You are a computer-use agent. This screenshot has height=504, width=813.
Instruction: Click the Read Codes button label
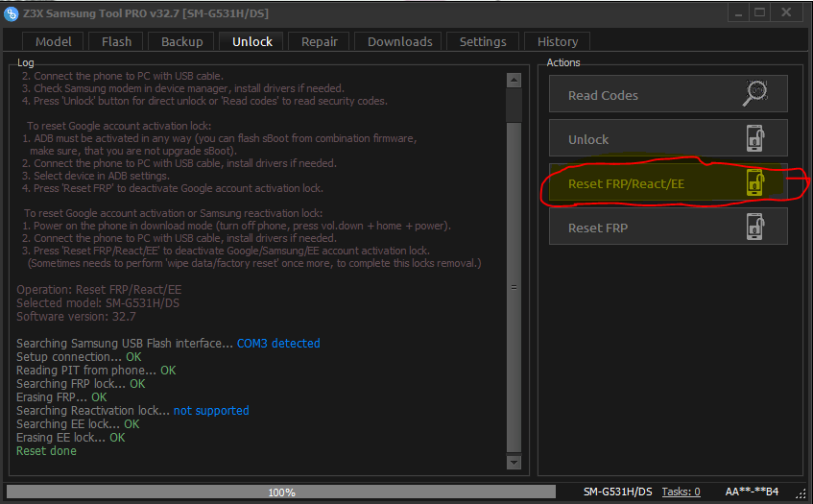tap(603, 95)
